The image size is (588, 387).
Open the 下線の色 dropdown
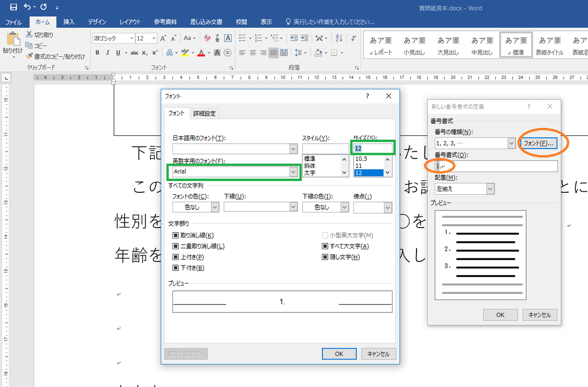point(344,207)
